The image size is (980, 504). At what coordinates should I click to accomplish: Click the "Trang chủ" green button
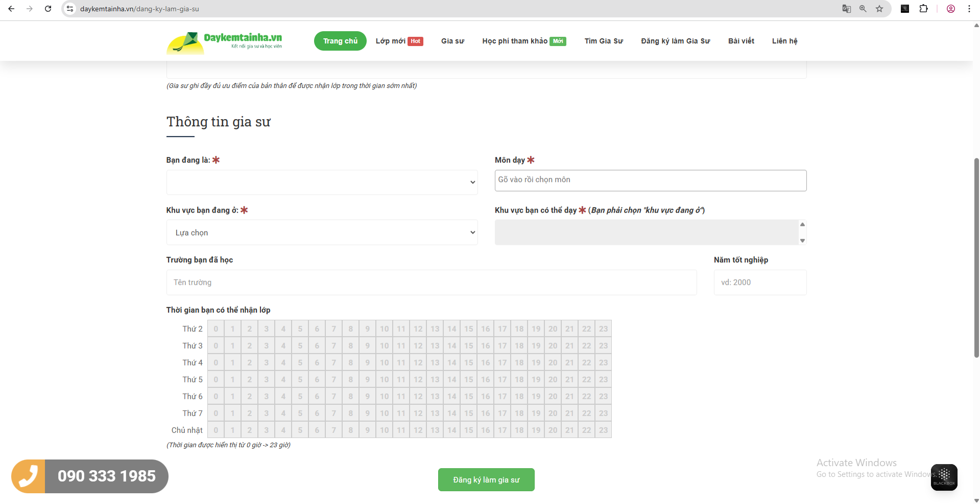click(x=340, y=41)
